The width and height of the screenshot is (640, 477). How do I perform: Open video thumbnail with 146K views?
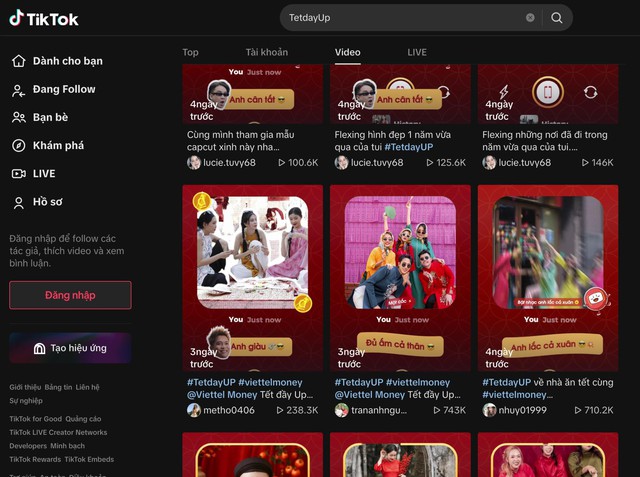point(548,94)
